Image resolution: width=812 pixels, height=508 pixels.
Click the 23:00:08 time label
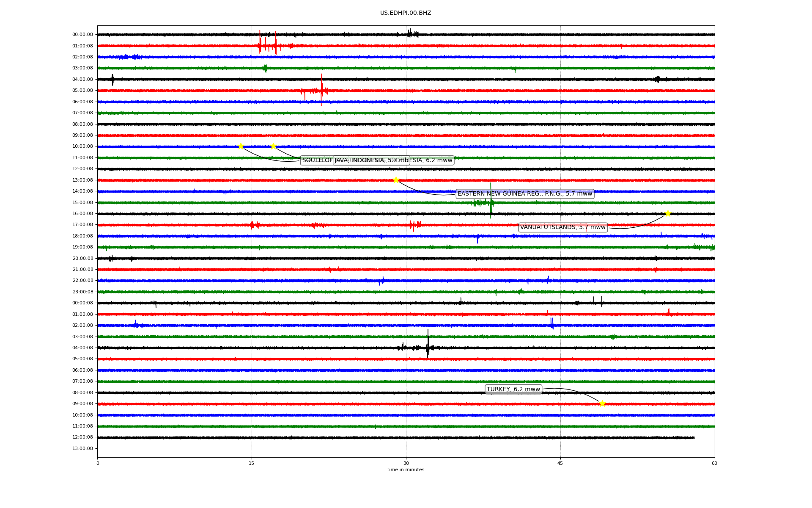click(82, 292)
